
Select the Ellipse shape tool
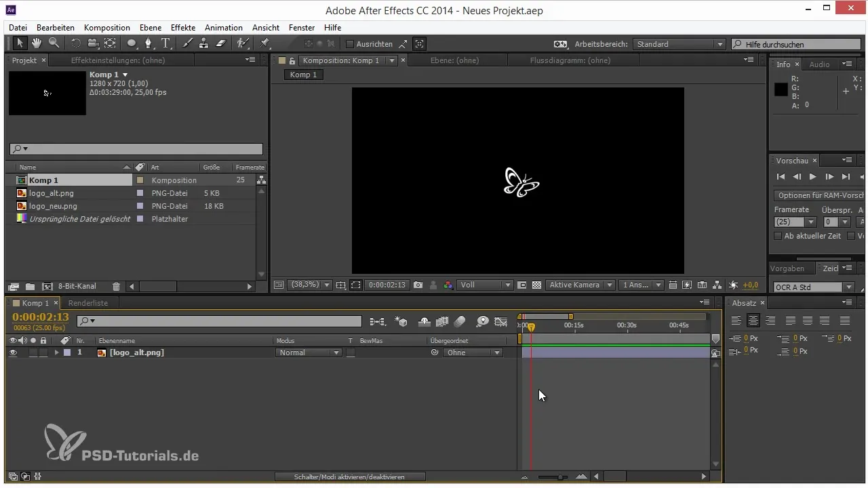point(132,43)
